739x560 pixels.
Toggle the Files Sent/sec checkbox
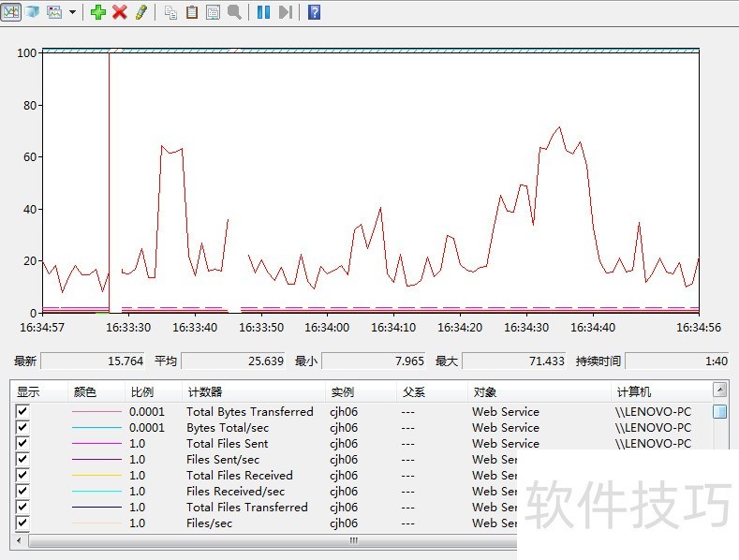(x=22, y=459)
